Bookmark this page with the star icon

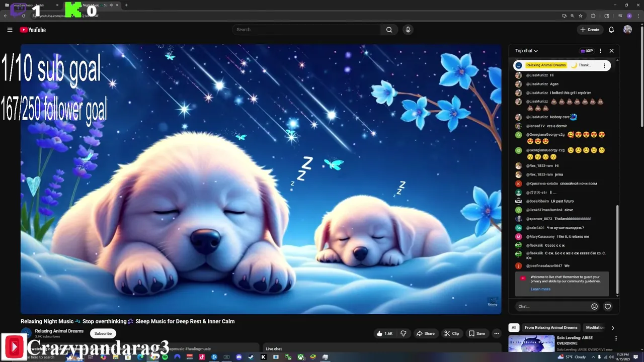pos(581,16)
